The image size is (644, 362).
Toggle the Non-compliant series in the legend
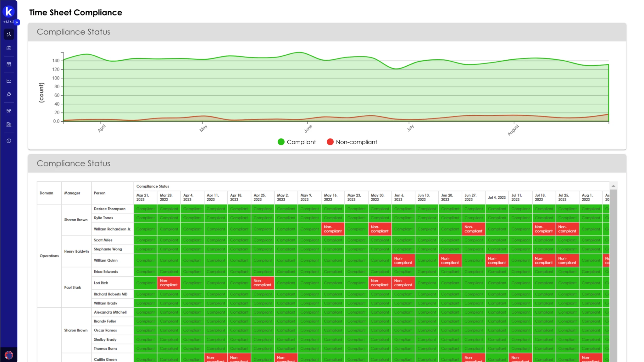pos(352,142)
